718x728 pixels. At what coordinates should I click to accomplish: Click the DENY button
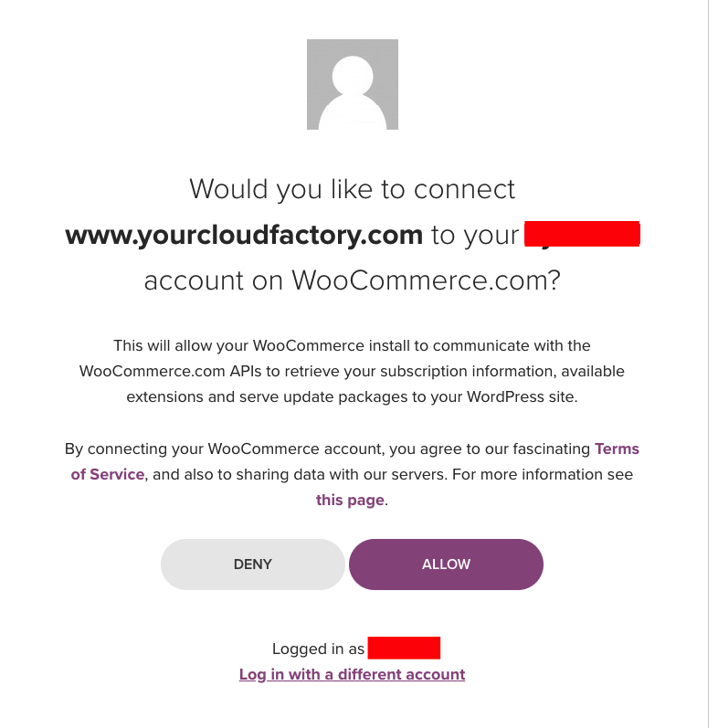pyautogui.click(x=253, y=564)
